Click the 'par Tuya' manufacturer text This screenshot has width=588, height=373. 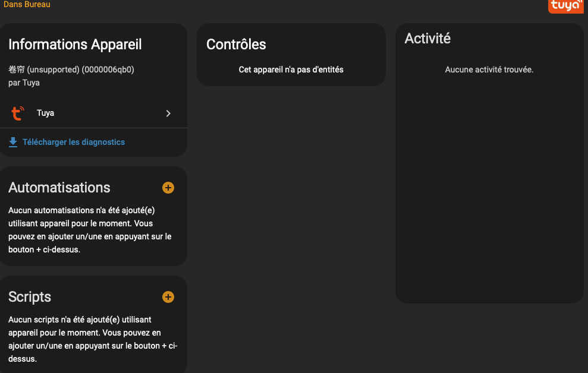[x=24, y=83]
